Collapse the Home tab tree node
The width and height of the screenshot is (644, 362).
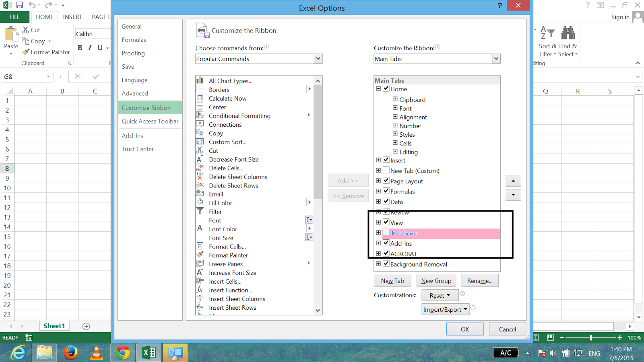pyautogui.click(x=378, y=88)
